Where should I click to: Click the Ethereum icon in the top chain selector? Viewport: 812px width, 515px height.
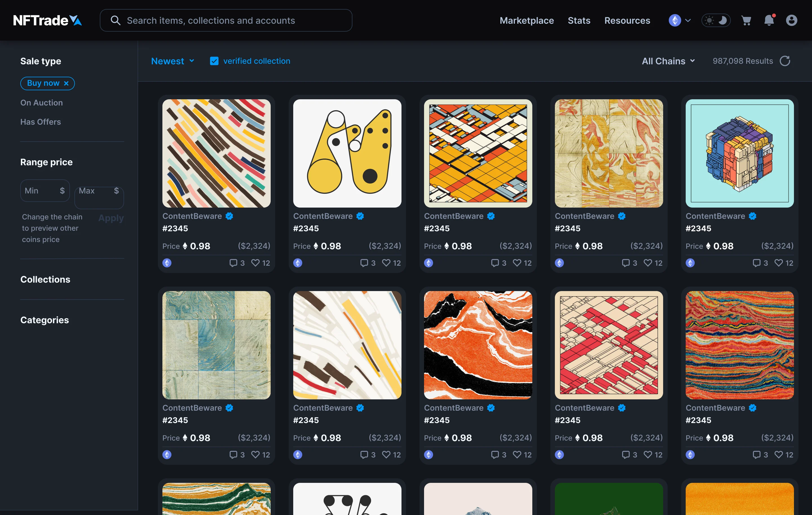pos(675,20)
